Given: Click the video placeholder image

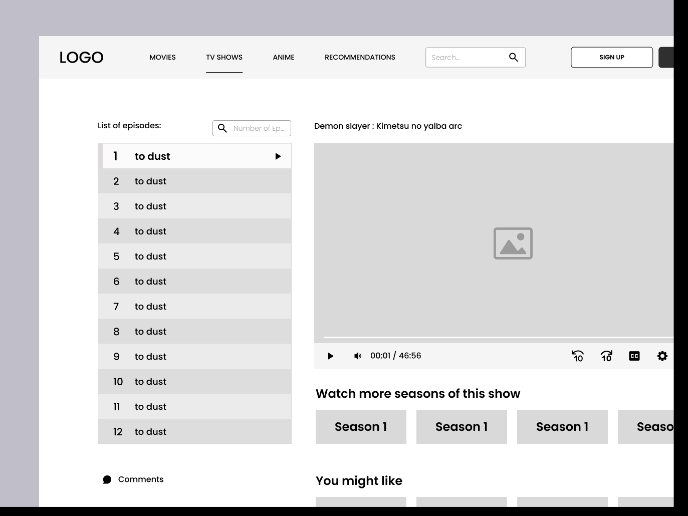Looking at the screenshot, I should click(513, 243).
